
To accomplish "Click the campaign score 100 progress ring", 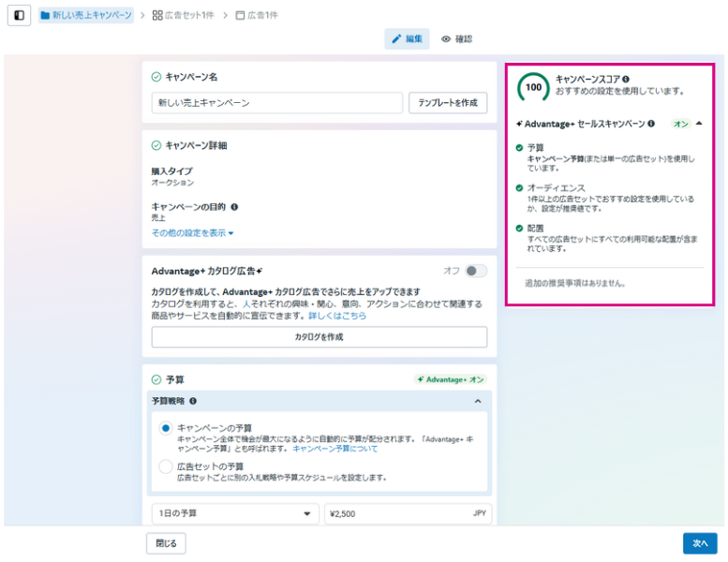I will pyautogui.click(x=533, y=87).
